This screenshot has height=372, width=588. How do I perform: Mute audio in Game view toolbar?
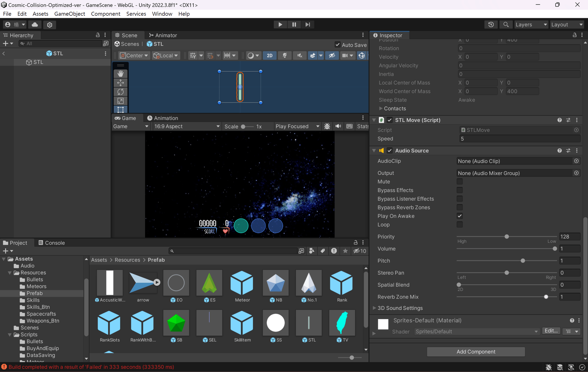coord(338,126)
